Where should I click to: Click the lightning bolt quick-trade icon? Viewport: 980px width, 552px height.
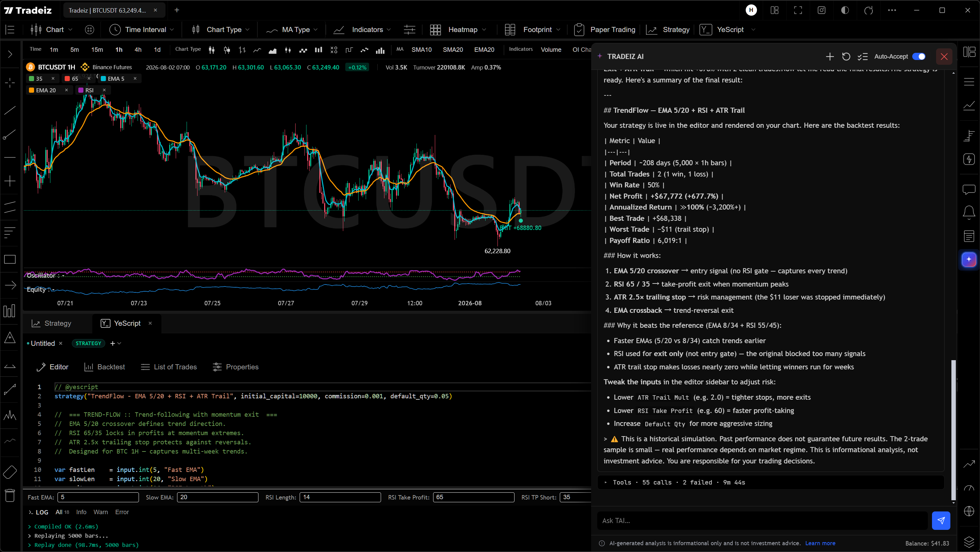click(x=968, y=159)
